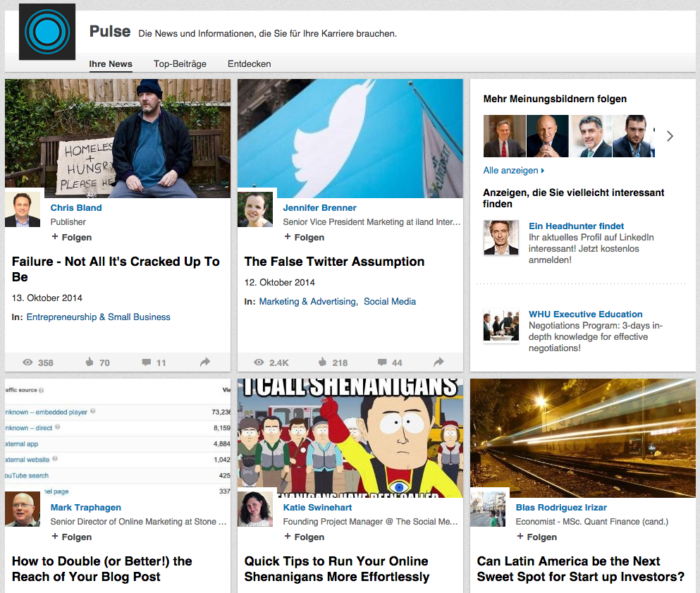Follow Katie Swinehart with Folgen button
This screenshot has width=700, height=593.
(x=305, y=537)
